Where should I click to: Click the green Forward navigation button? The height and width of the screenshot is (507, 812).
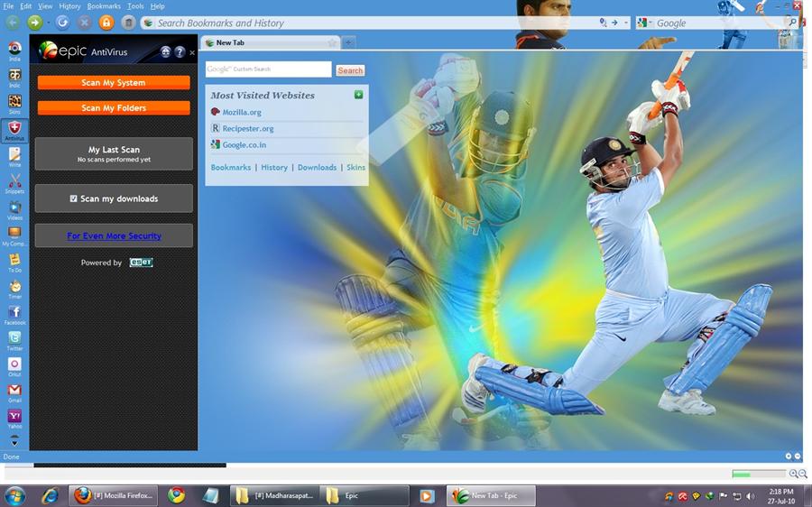coord(34,23)
